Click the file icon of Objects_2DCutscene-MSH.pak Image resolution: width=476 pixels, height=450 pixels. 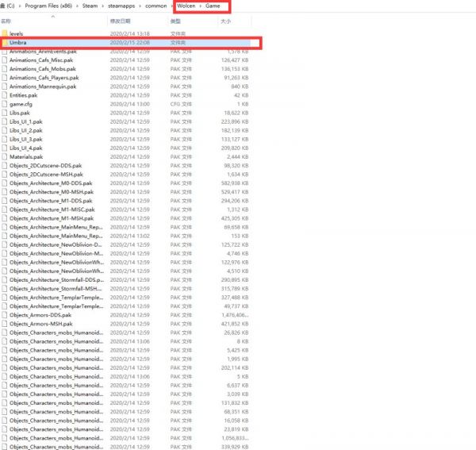[4, 175]
